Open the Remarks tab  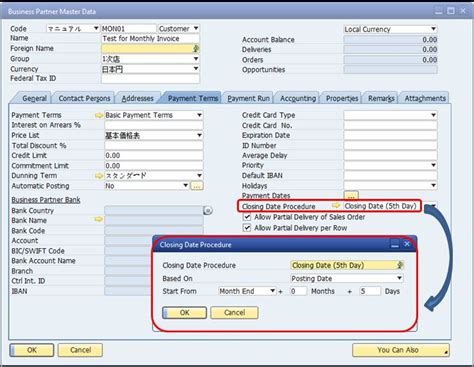point(381,98)
